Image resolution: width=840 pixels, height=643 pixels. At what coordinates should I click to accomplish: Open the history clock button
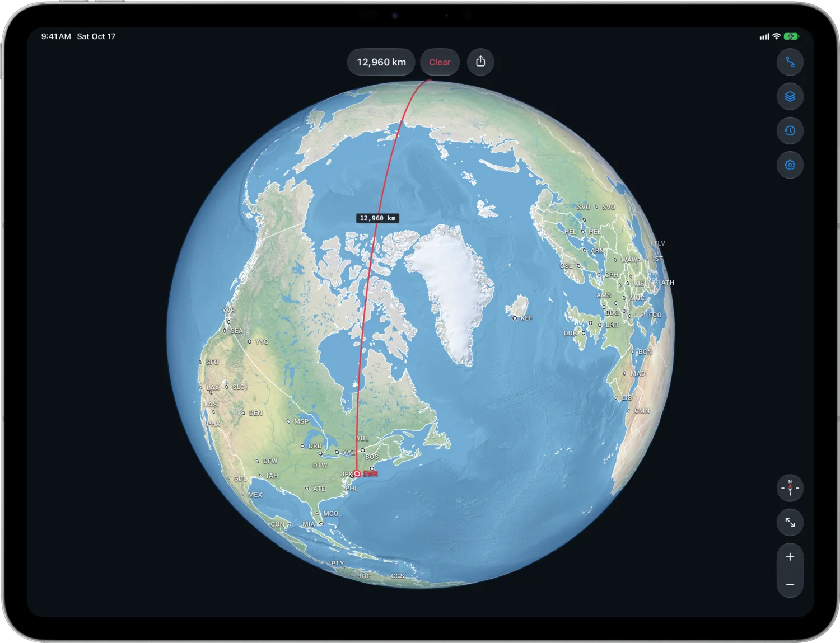tap(790, 131)
